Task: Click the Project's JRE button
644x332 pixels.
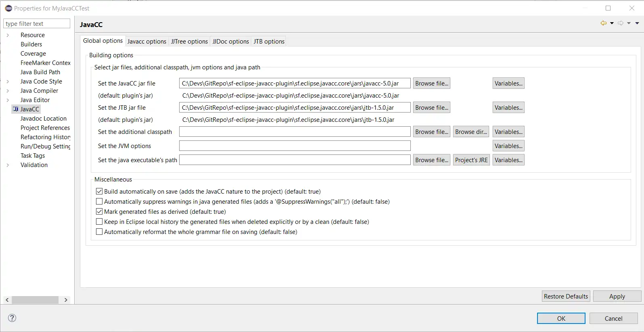Action: (x=471, y=160)
